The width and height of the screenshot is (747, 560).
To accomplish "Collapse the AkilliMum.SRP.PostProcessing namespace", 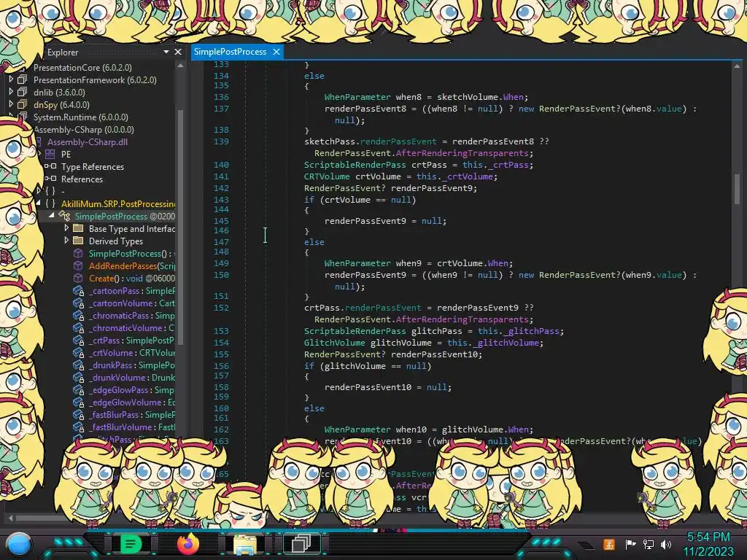I will [x=38, y=203].
